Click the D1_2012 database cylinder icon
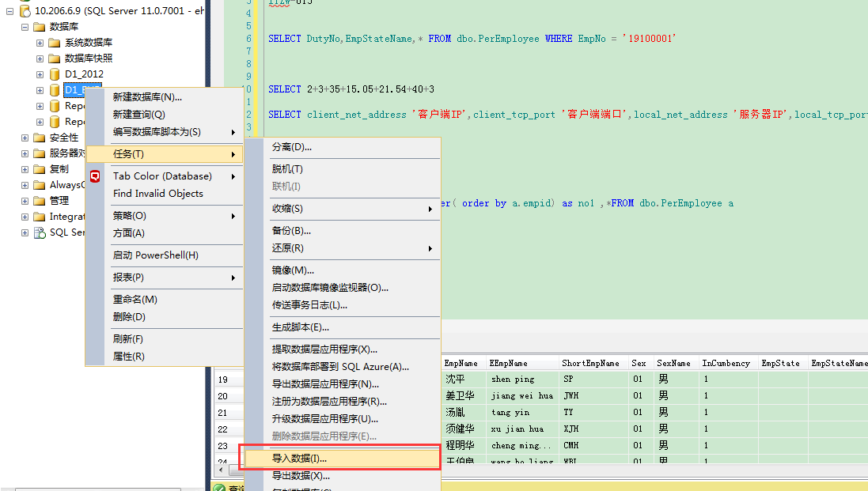The image size is (868, 491). [55, 74]
